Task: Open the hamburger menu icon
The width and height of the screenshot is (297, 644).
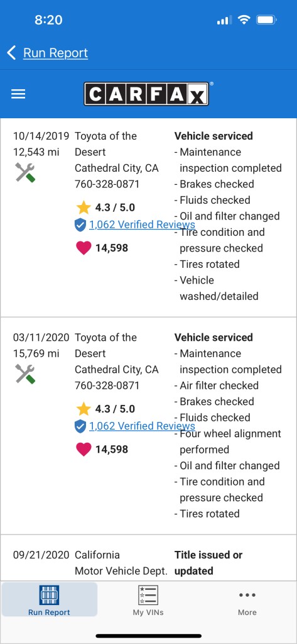Action: pyautogui.click(x=18, y=94)
